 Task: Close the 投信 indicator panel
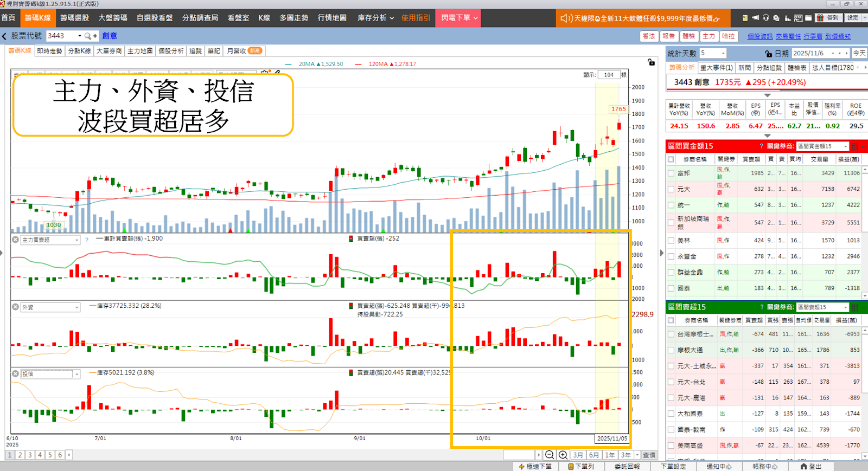pos(15,374)
